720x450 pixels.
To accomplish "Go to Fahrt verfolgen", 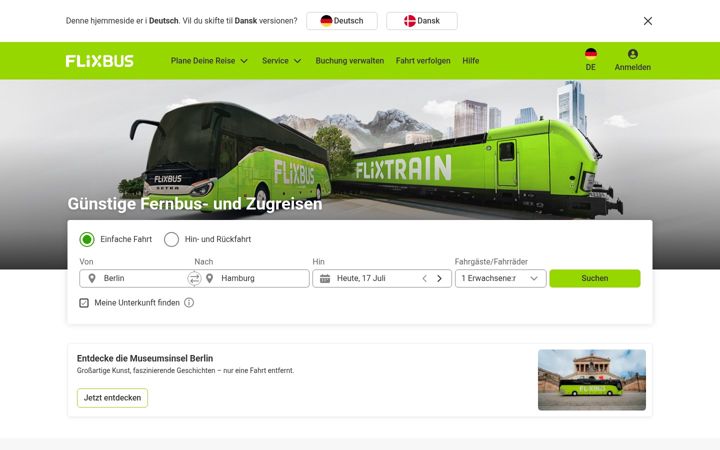I will (x=423, y=61).
